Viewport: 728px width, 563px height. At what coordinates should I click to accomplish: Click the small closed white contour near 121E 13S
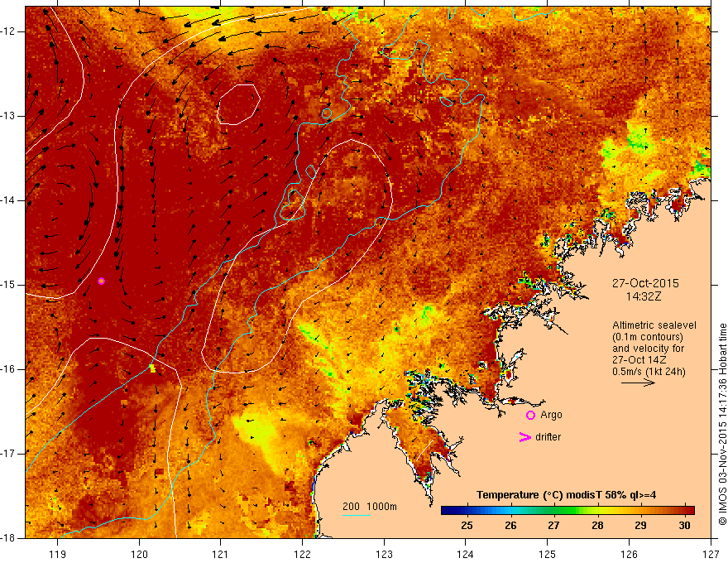[x=238, y=104]
